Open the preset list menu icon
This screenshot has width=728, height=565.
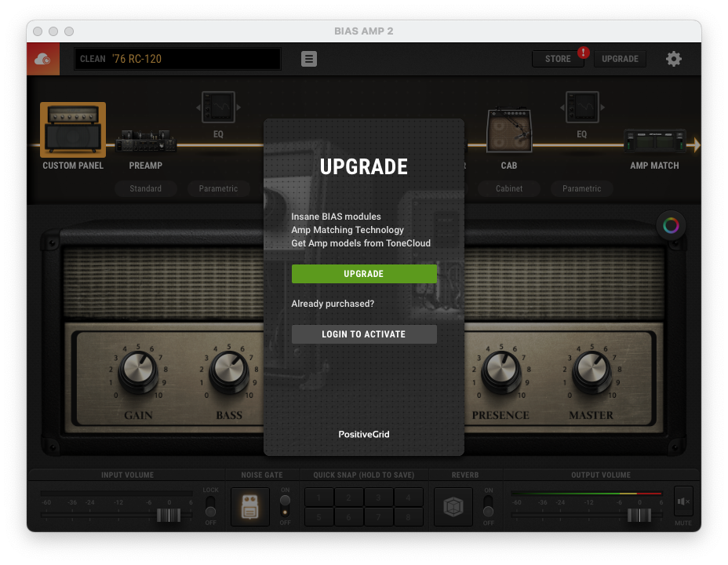(309, 59)
